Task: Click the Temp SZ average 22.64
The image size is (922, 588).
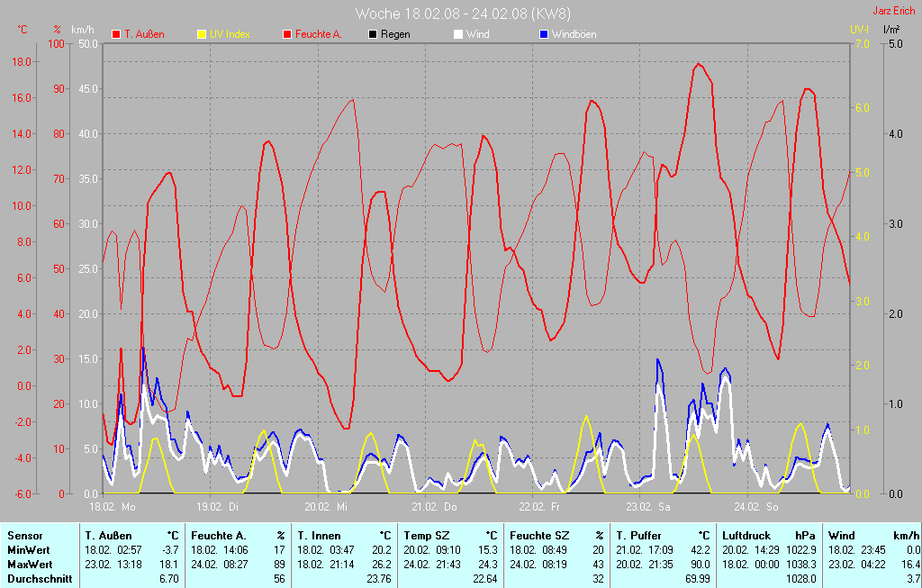Action: [x=485, y=579]
